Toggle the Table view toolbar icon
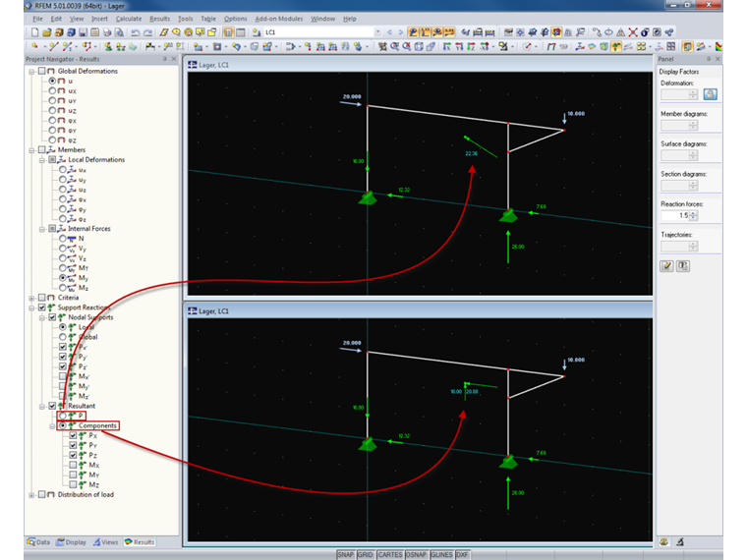747x560 pixels. (241, 32)
